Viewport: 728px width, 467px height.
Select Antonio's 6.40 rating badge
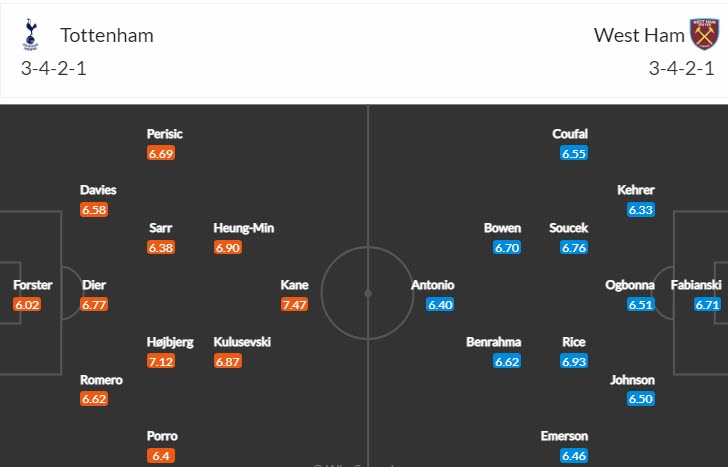[440, 304]
